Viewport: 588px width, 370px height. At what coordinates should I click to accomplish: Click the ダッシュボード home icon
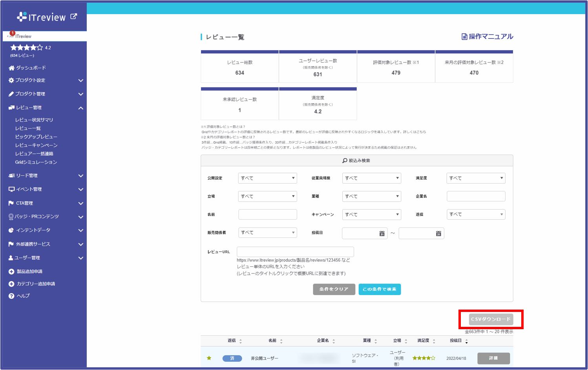[11, 68]
